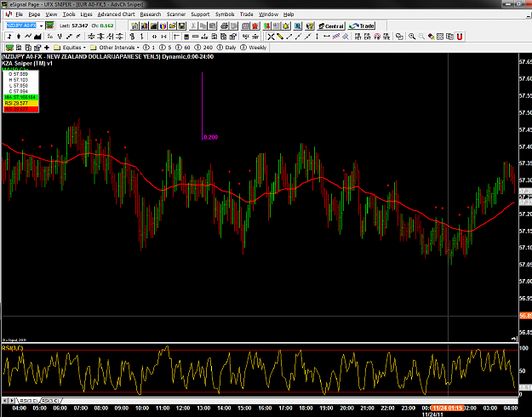532x417 pixels.
Task: Select the crosshair pointer tool
Action: pos(271,37)
